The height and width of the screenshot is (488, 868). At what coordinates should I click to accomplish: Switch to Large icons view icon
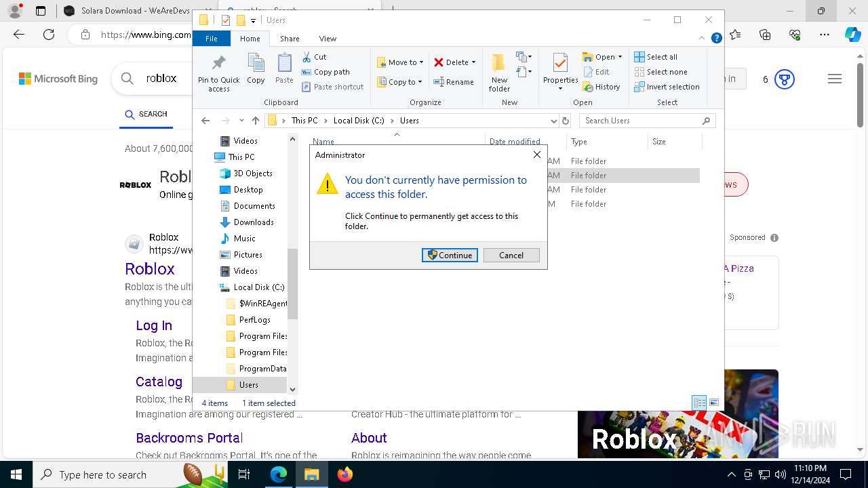click(x=713, y=403)
